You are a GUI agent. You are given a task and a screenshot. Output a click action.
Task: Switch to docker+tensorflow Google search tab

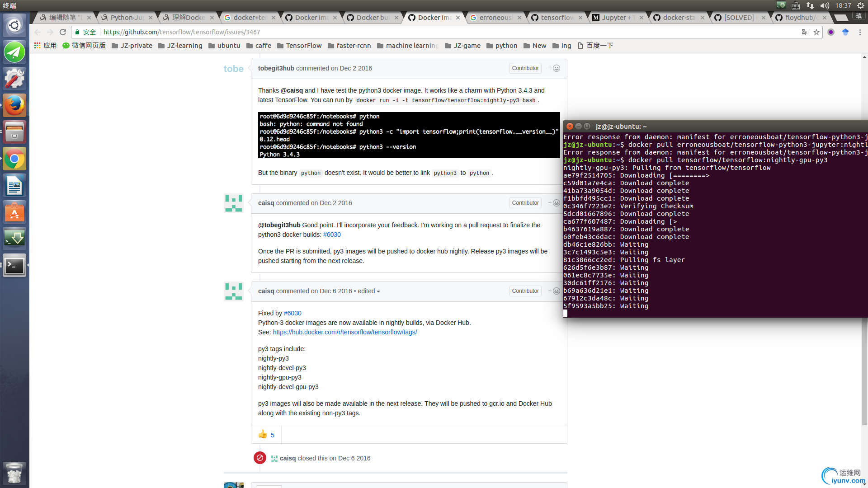tap(250, 18)
